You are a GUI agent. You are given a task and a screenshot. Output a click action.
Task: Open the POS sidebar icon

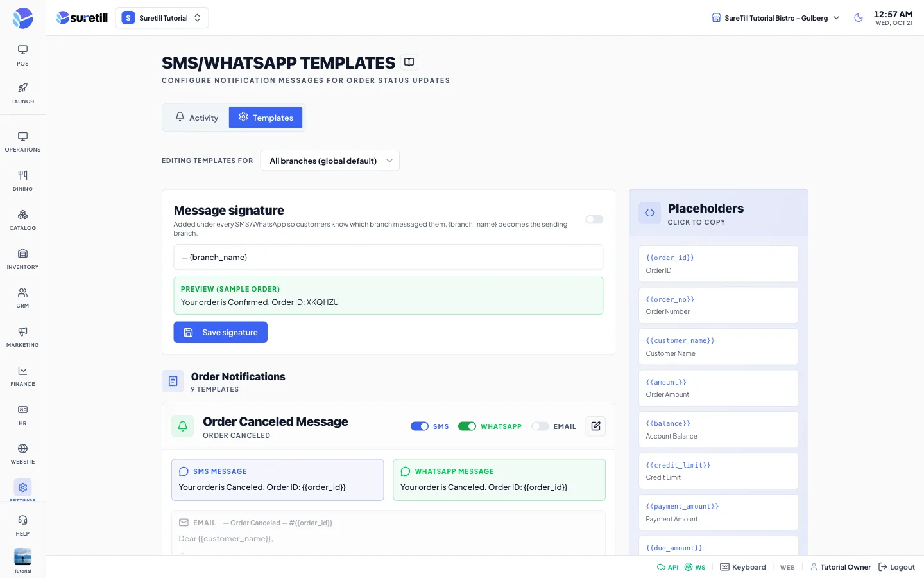pos(22,55)
